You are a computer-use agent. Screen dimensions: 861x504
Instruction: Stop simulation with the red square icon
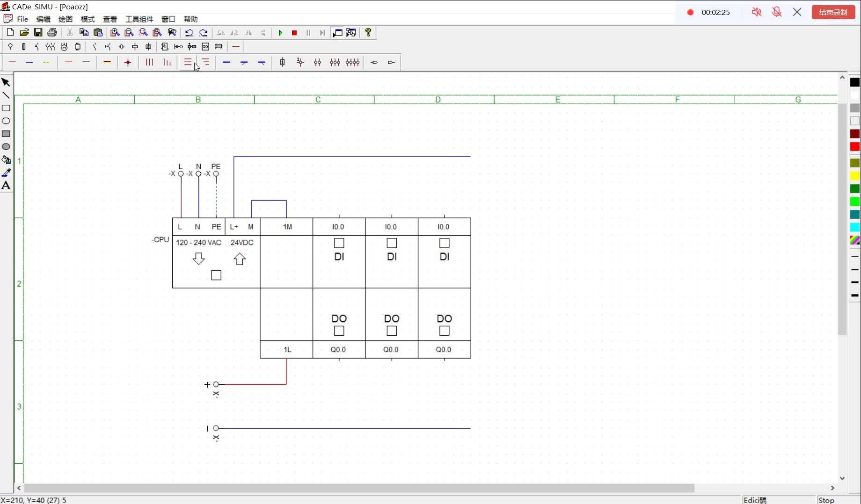(x=294, y=33)
